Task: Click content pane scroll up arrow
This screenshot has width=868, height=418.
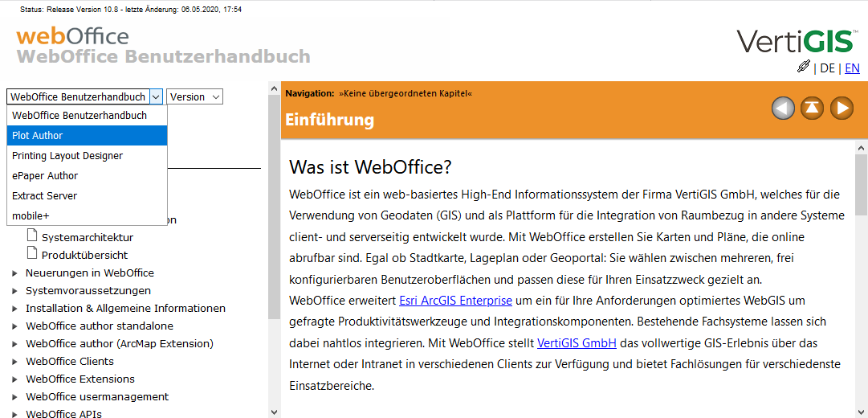Action: [x=862, y=149]
